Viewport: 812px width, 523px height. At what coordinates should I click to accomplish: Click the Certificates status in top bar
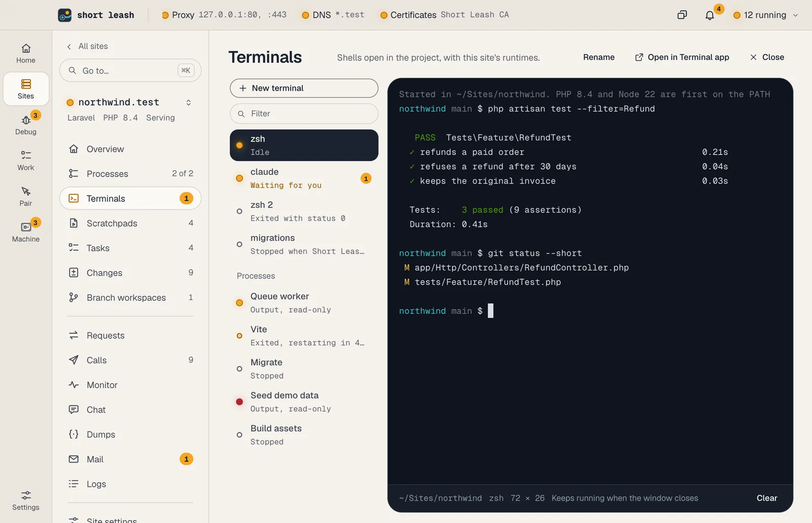[x=445, y=15]
